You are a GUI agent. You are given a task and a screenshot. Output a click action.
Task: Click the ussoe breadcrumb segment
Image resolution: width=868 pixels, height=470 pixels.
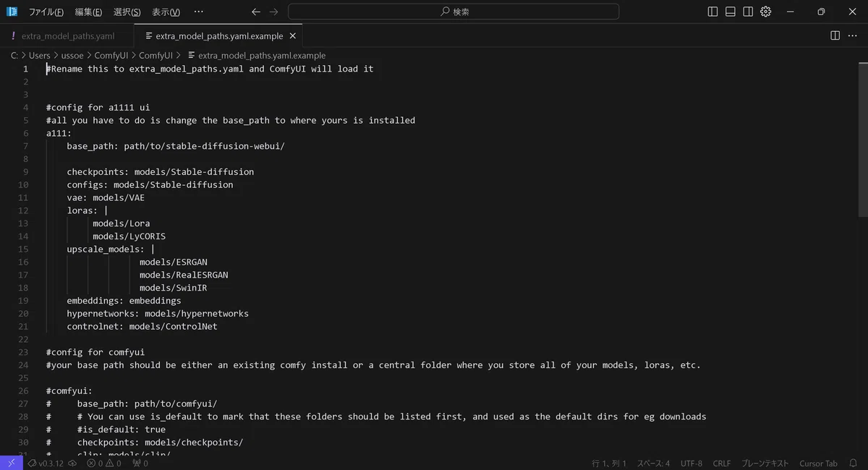coord(73,56)
